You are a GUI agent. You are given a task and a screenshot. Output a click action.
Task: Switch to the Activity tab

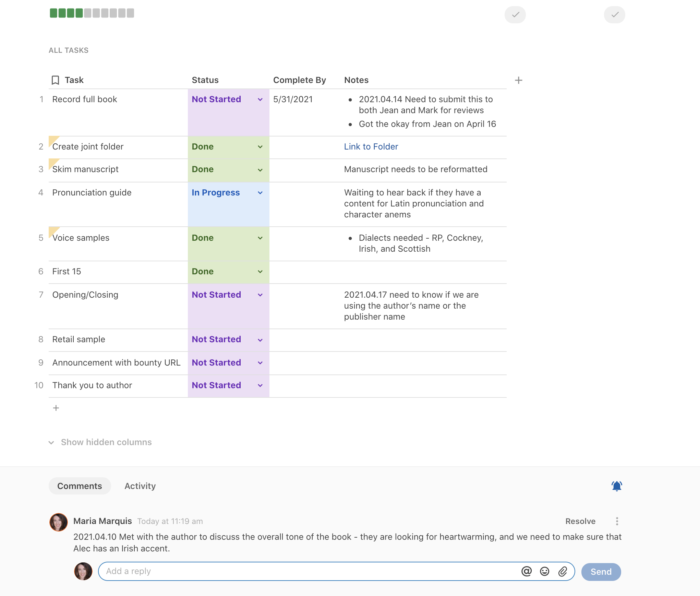pyautogui.click(x=140, y=486)
